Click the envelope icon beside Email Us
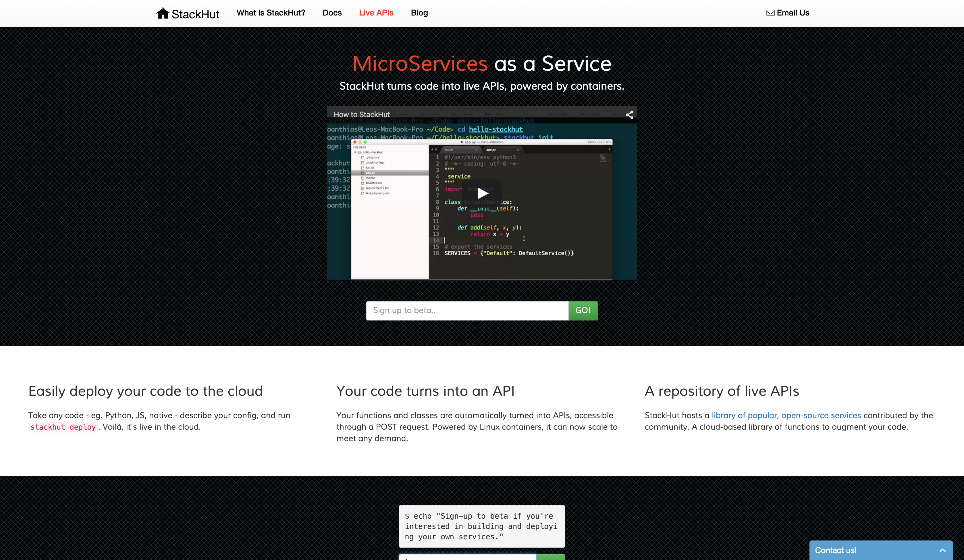Screen dimensions: 964x560 (x=770, y=13)
